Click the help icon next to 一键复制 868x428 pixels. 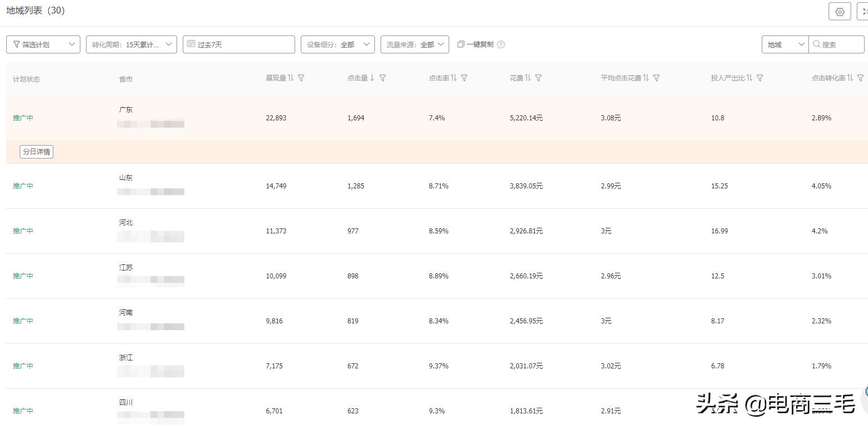(x=501, y=44)
